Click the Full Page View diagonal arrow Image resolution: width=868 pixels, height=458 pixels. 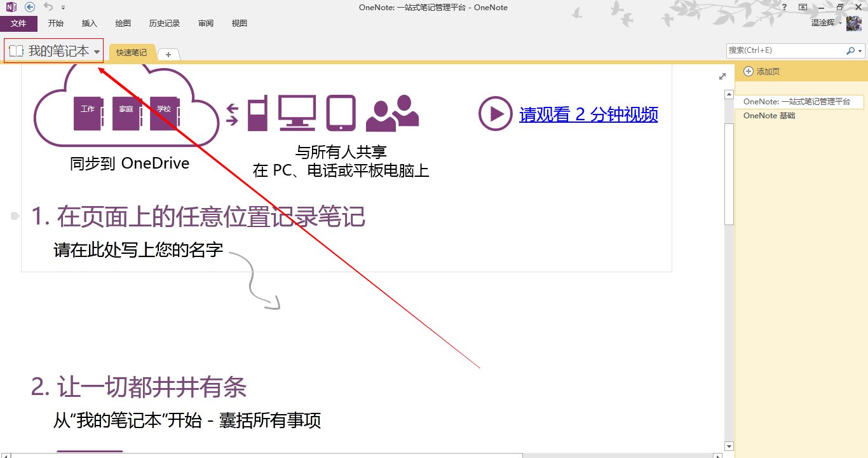tap(722, 76)
